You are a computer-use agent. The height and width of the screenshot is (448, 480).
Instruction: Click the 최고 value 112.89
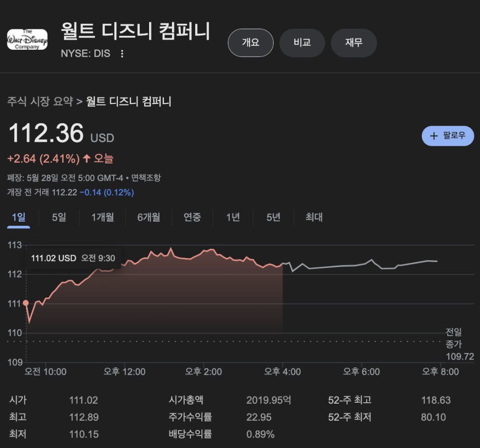(84, 417)
